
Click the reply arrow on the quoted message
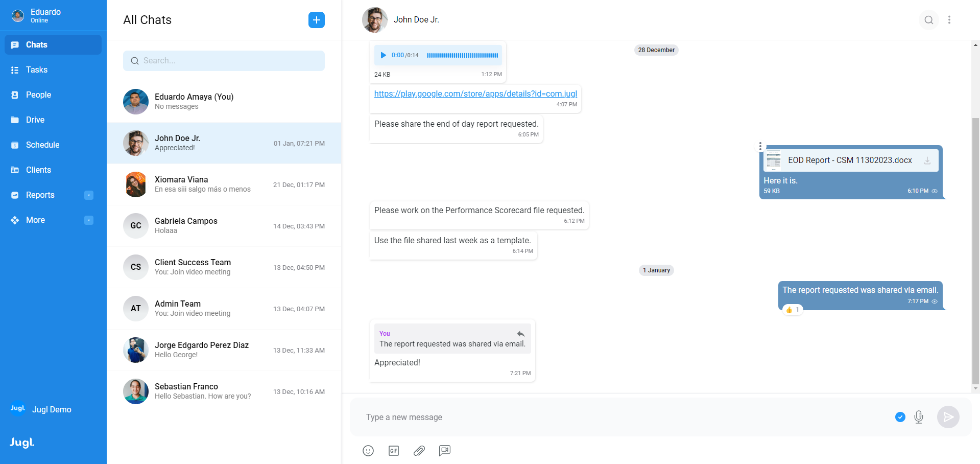(520, 334)
